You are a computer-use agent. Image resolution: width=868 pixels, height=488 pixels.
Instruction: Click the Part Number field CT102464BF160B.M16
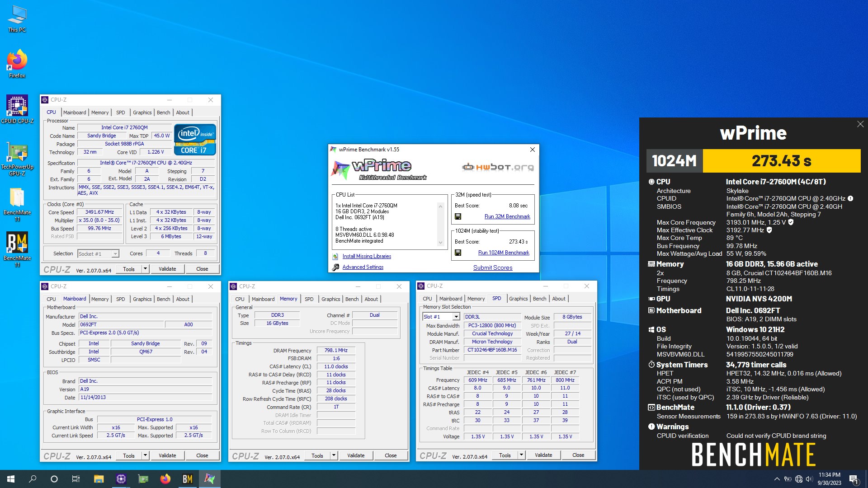492,350
